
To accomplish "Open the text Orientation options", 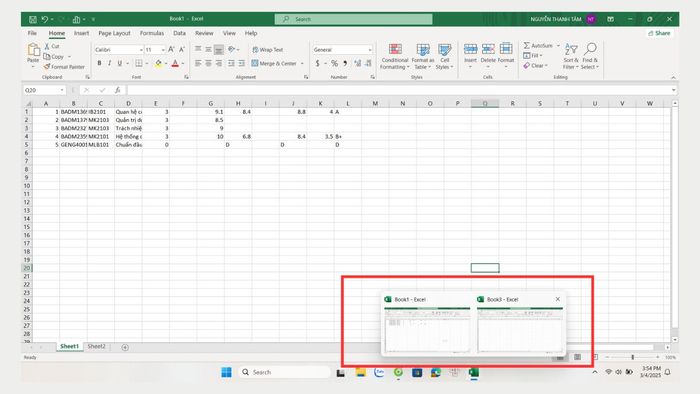I will (x=233, y=49).
